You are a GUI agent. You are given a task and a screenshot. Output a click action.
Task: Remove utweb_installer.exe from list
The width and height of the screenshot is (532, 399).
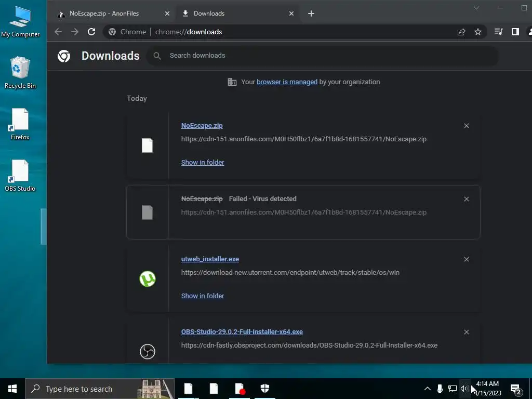click(x=466, y=259)
